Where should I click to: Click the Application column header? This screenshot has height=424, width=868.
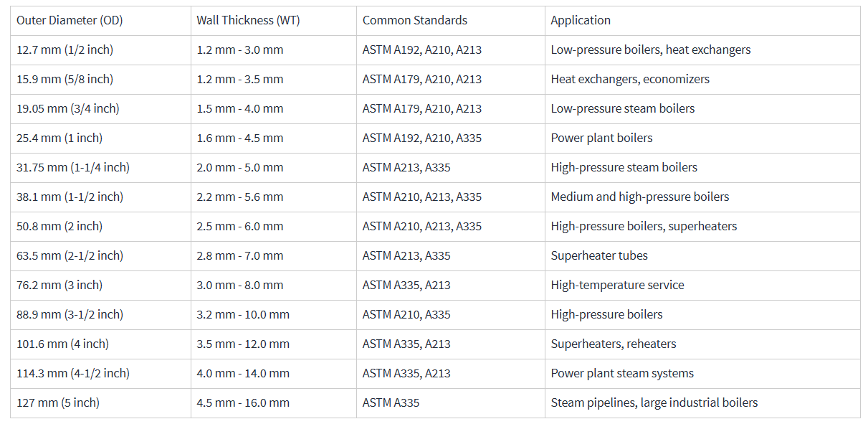tap(581, 20)
